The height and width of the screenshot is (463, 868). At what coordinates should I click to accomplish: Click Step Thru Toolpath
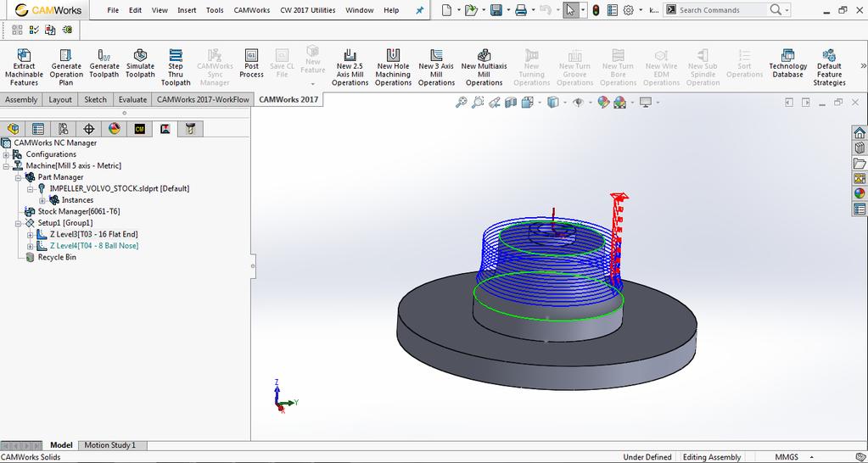tap(176, 67)
